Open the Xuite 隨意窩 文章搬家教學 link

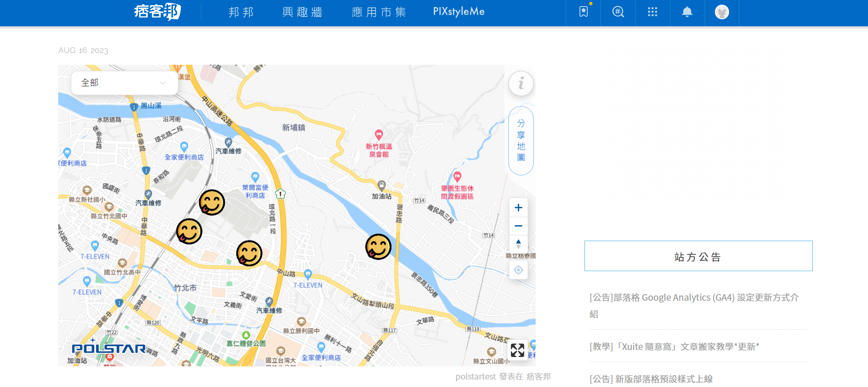point(675,347)
